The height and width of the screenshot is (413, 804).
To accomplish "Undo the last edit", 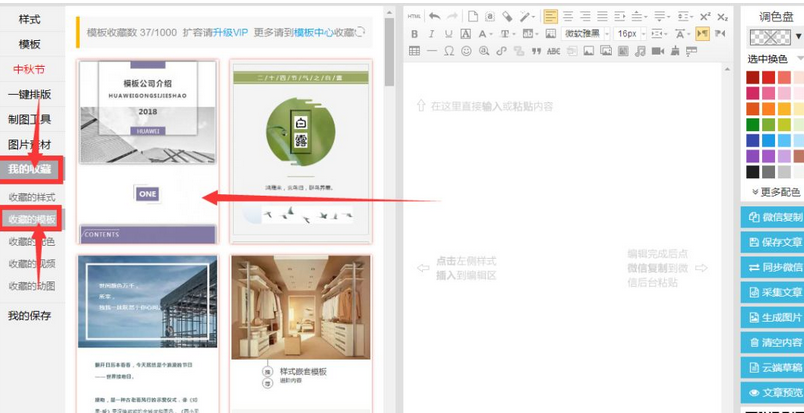I will pyautogui.click(x=434, y=16).
